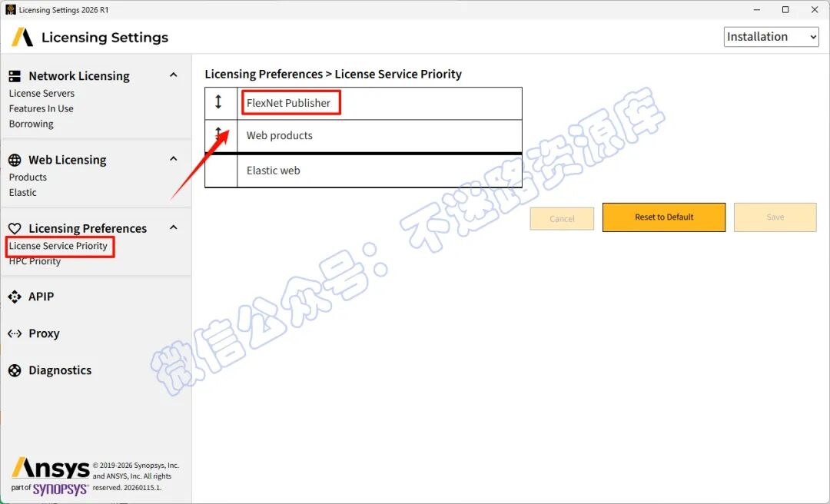Select the FlexNet Publisher row
The image size is (830, 504).
click(363, 103)
